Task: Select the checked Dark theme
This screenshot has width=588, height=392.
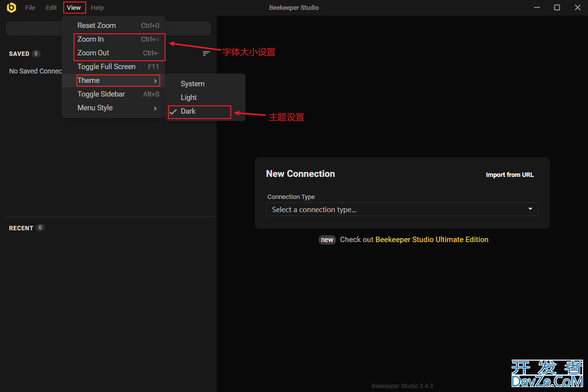Action: (x=205, y=111)
